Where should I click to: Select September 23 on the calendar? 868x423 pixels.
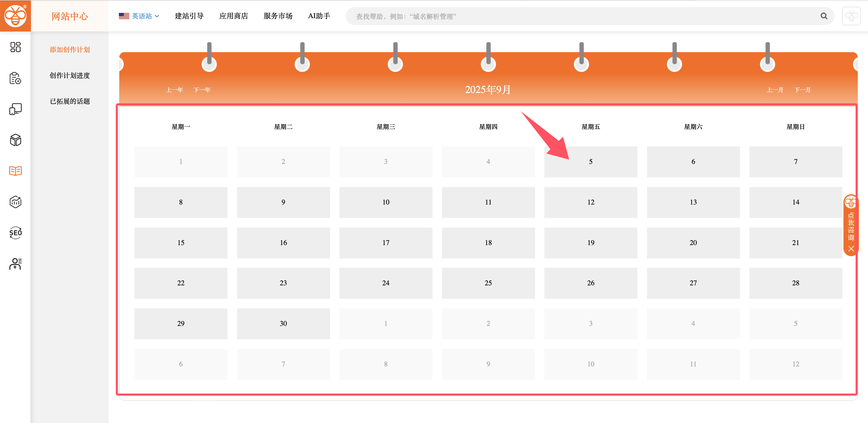(x=283, y=283)
